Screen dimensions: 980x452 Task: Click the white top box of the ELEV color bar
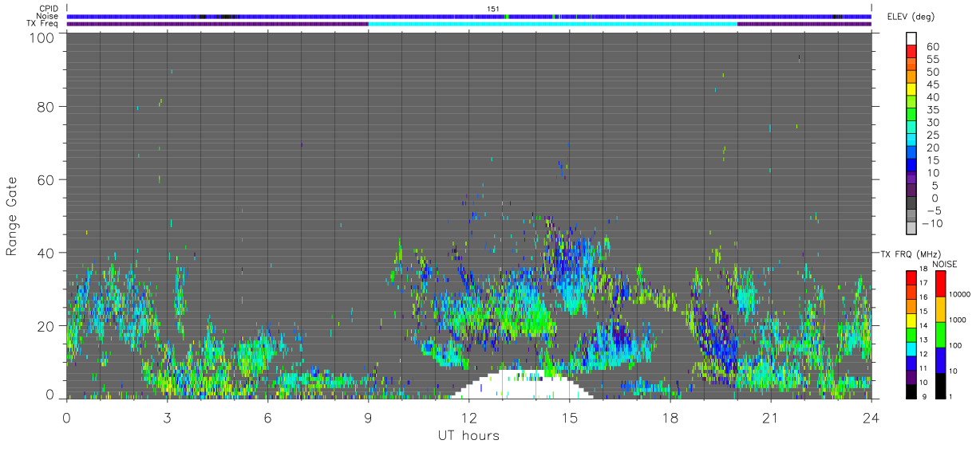click(911, 38)
